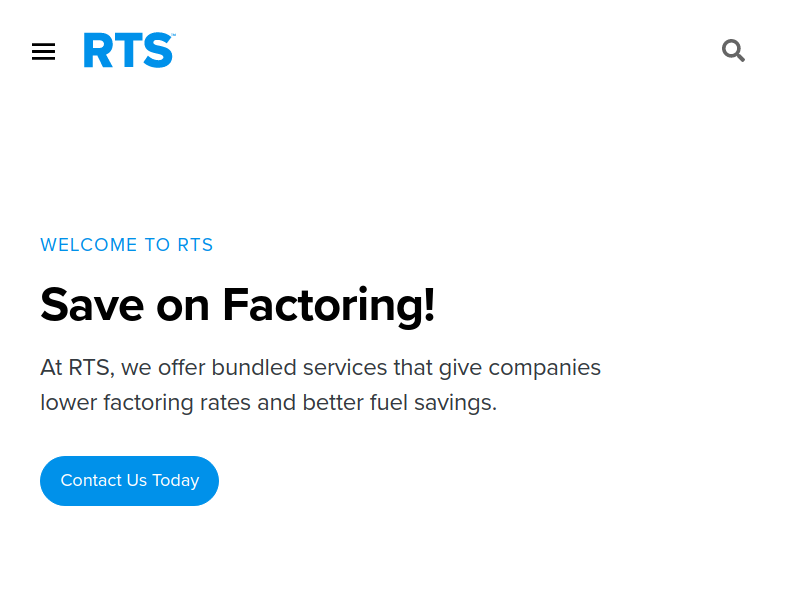
Task: Click the word WELCOME in blue label
Action: pyautogui.click(x=89, y=245)
